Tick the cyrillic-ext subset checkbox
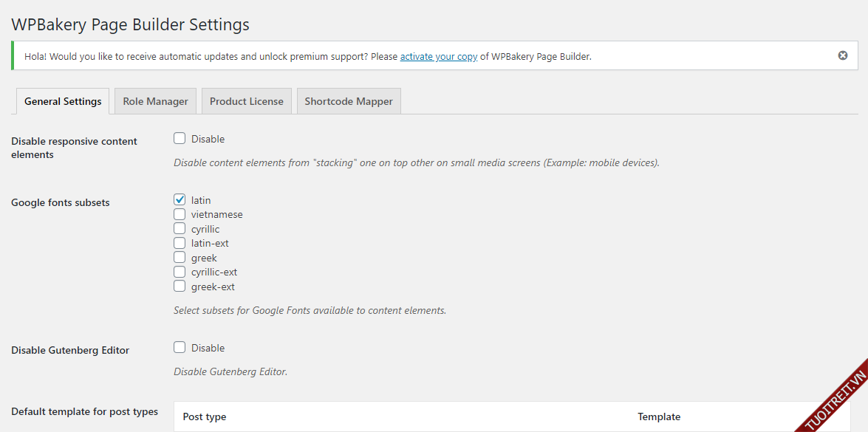This screenshot has height=432, width=868. [180, 272]
